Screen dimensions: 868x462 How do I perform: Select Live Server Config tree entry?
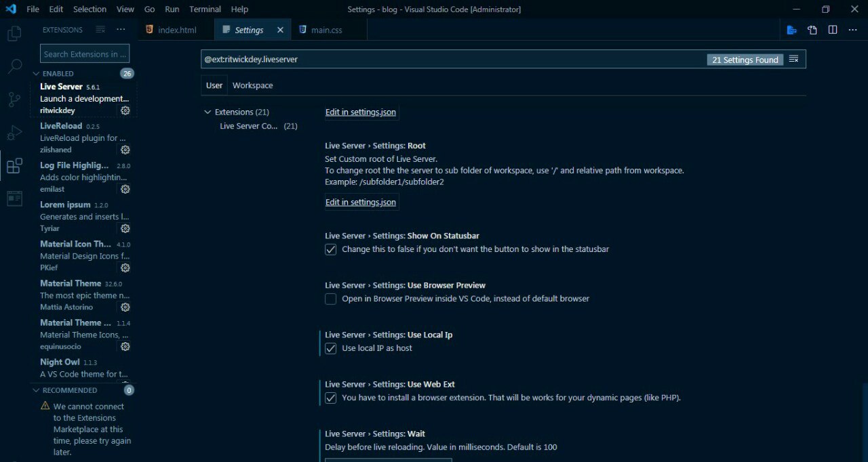tap(258, 126)
